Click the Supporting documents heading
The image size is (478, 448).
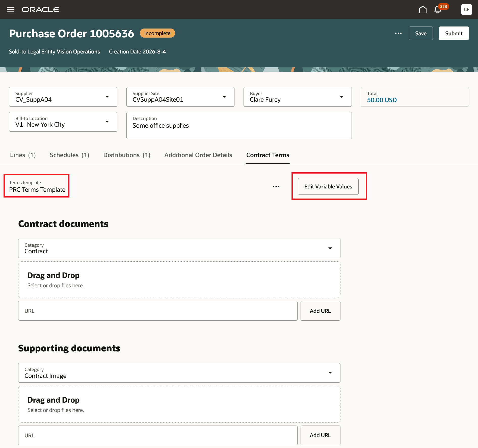(x=69, y=348)
